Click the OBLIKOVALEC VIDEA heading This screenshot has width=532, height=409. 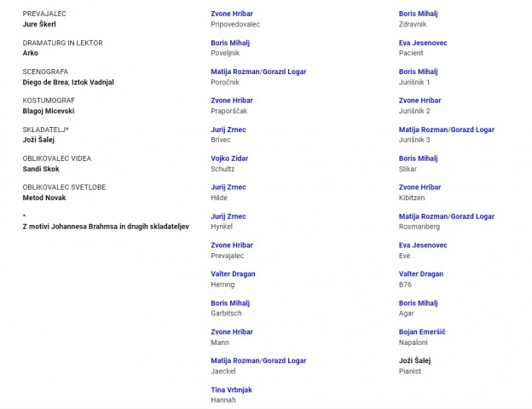(x=57, y=158)
